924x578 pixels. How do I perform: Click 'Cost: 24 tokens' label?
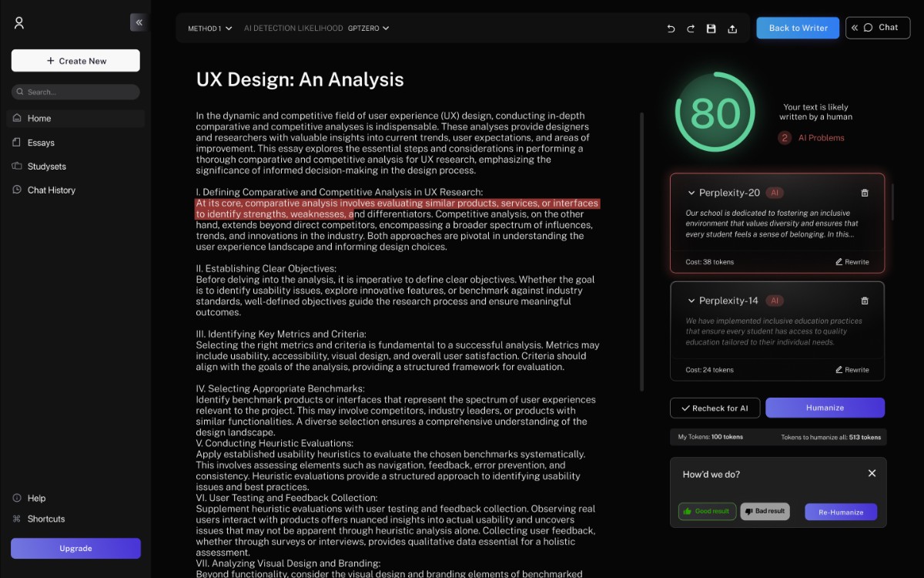tap(710, 370)
